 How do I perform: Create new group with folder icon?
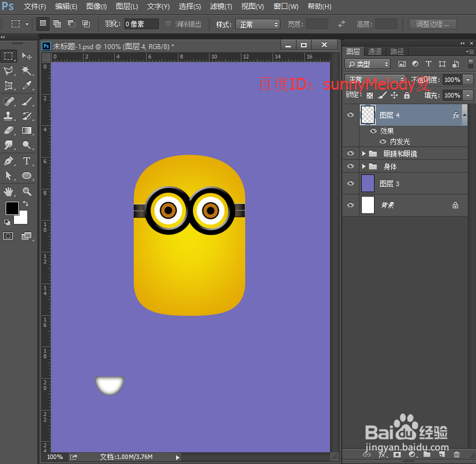pyautogui.click(x=427, y=455)
